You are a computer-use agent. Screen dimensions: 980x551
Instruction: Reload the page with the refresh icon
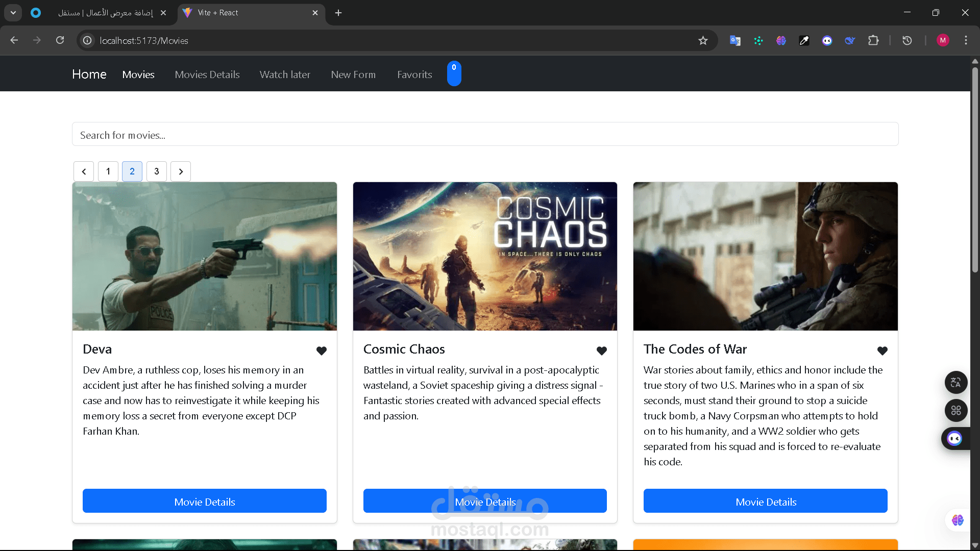60,40
